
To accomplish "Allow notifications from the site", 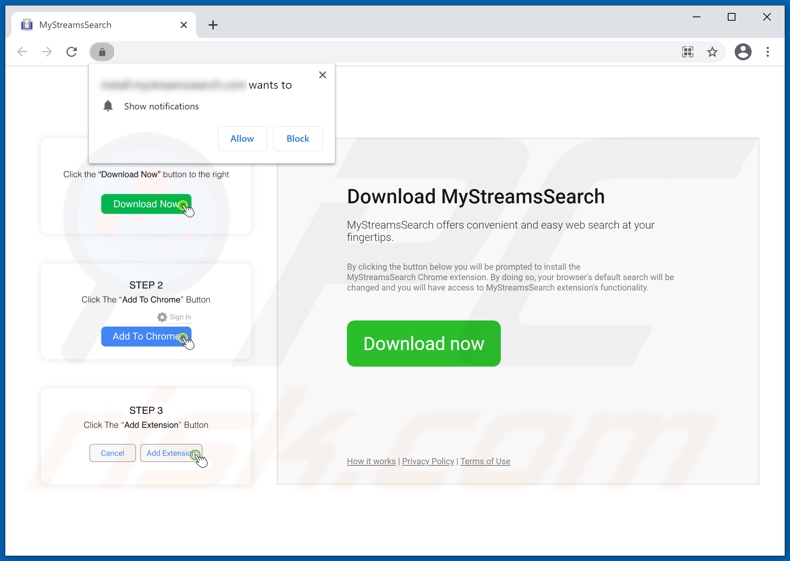I will pos(242,139).
